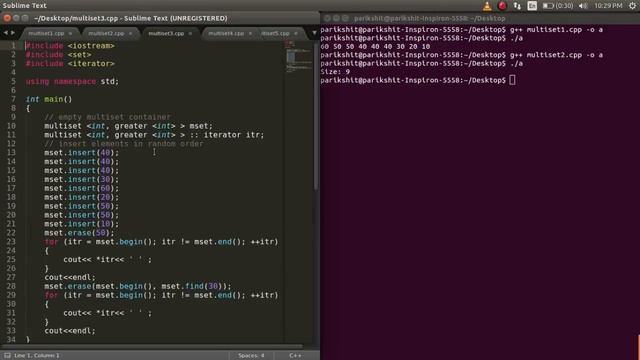Click line number 34 in gutter
Viewport: 640px width, 360px height.
[11, 340]
